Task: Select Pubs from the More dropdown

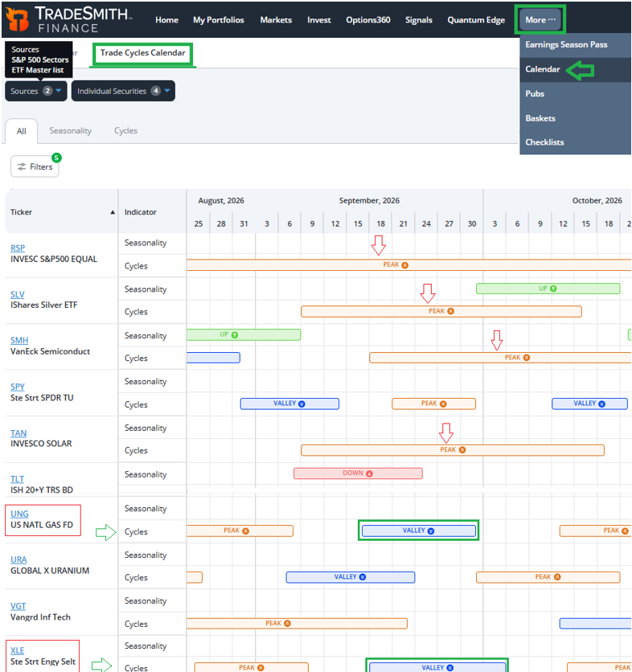Action: click(x=535, y=93)
